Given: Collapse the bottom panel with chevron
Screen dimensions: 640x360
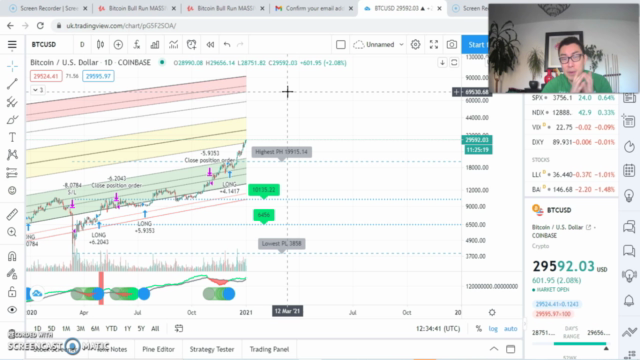Looking at the screenshot, I should [494, 349].
